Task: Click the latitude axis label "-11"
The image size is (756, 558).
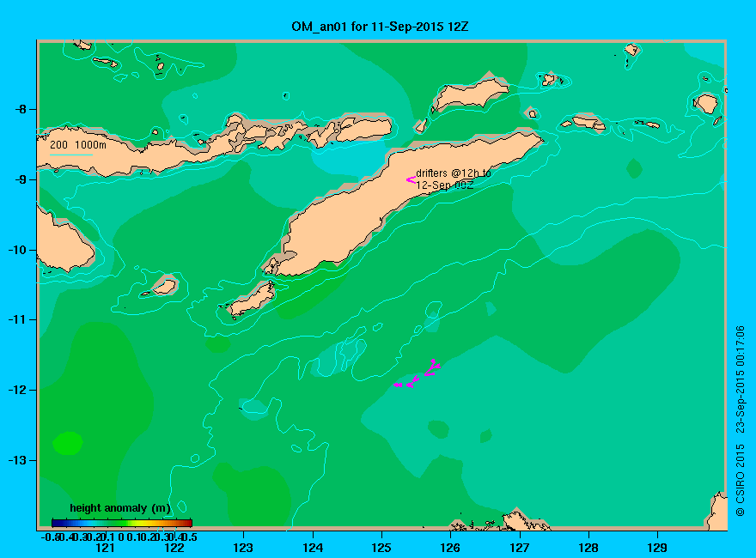Action: point(18,319)
